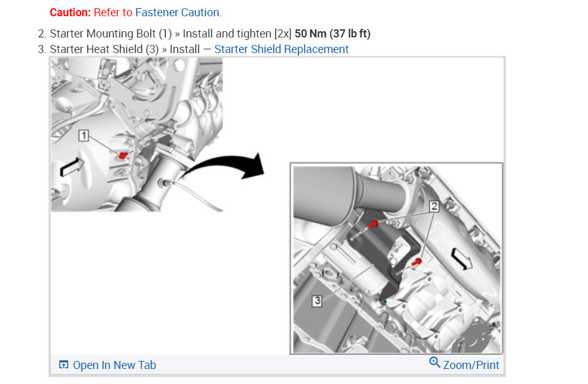Click the outlined arrow in left diagram
Image resolution: width=588 pixels, height=384 pixels.
pos(72,167)
